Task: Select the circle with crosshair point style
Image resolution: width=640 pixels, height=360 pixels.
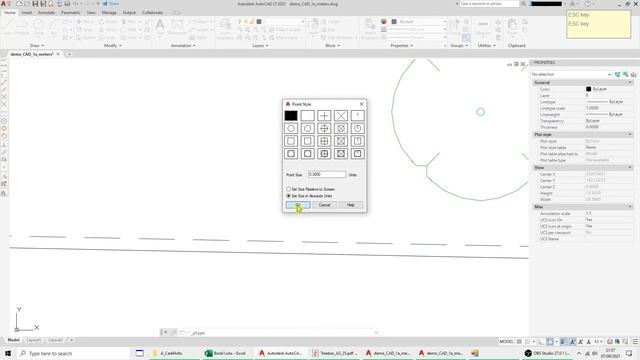Action: 324,128
